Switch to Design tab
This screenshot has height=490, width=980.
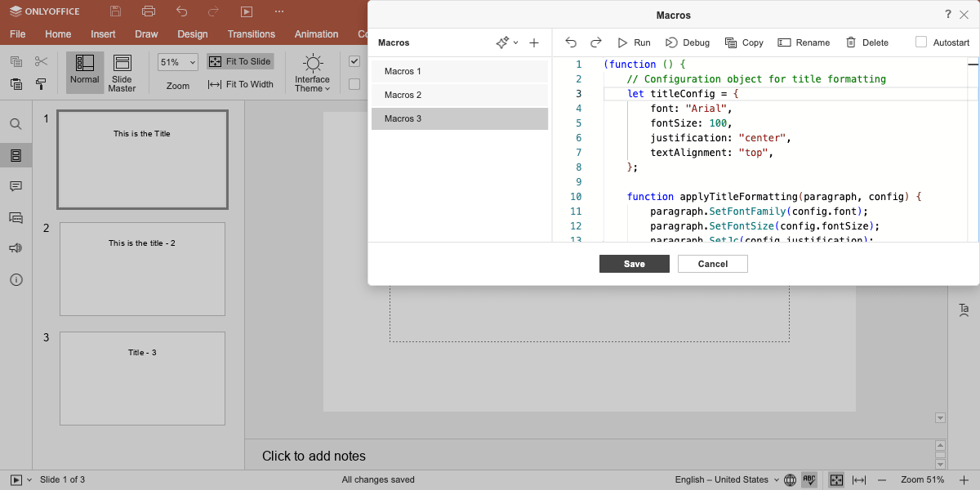[193, 34]
